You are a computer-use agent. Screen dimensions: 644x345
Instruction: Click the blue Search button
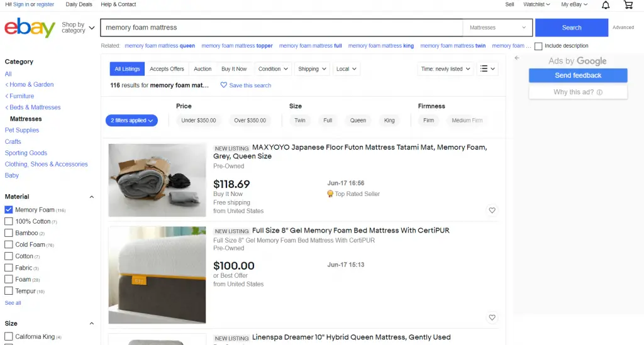coord(571,28)
